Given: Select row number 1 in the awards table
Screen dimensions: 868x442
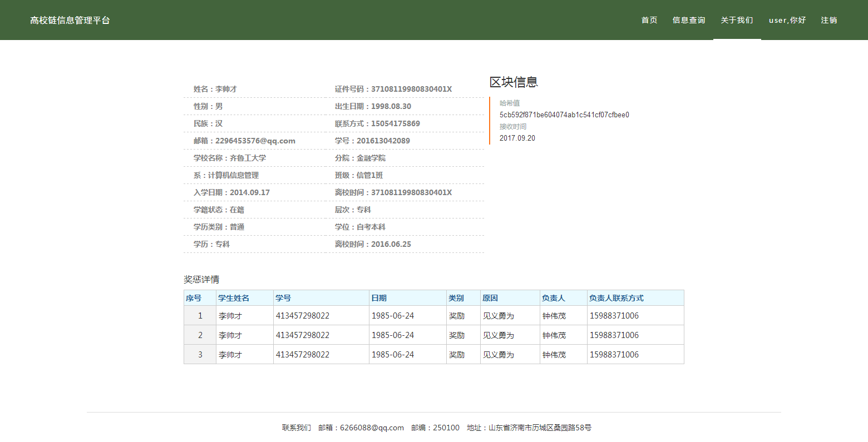Looking at the screenshot, I should (x=200, y=316).
